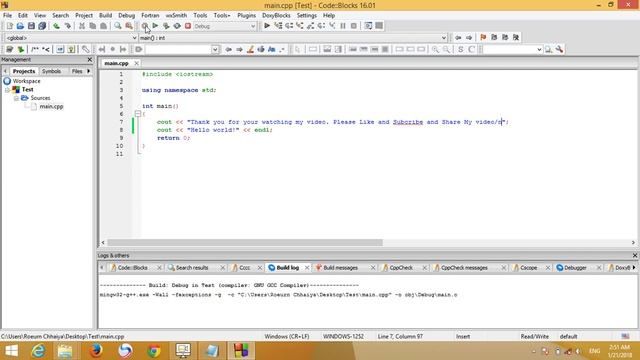This screenshot has height=360, width=640.
Task: Click the S source toolbar icon
Action: pos(460,49)
